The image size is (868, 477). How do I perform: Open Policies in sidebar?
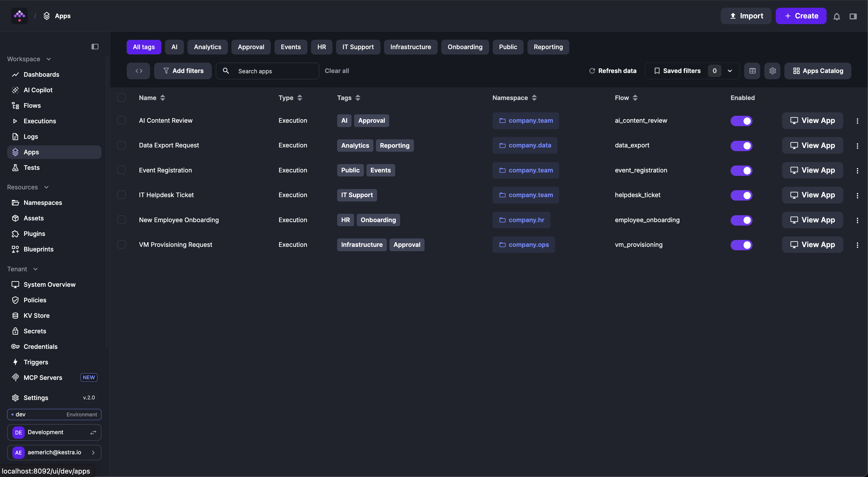(x=54, y=300)
